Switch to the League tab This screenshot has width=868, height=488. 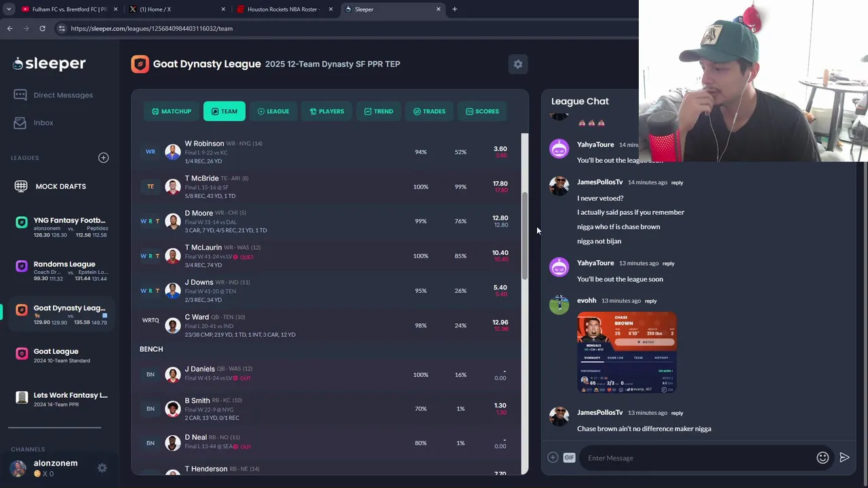273,111
